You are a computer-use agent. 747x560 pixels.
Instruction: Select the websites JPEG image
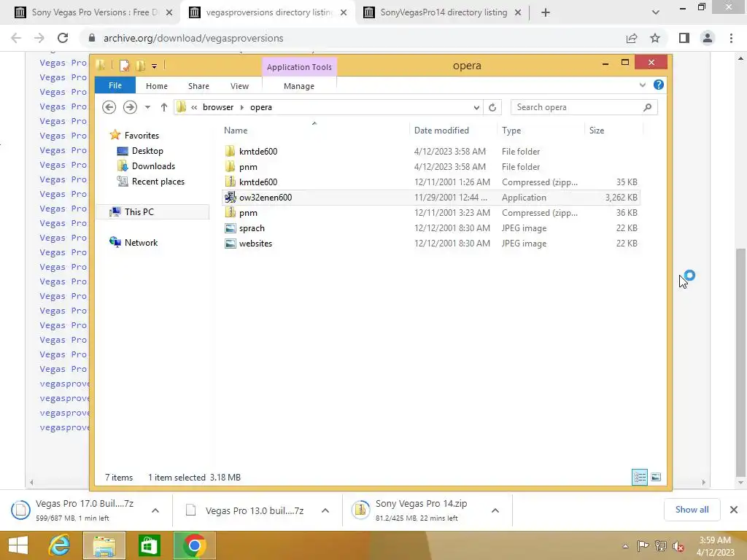click(x=255, y=244)
